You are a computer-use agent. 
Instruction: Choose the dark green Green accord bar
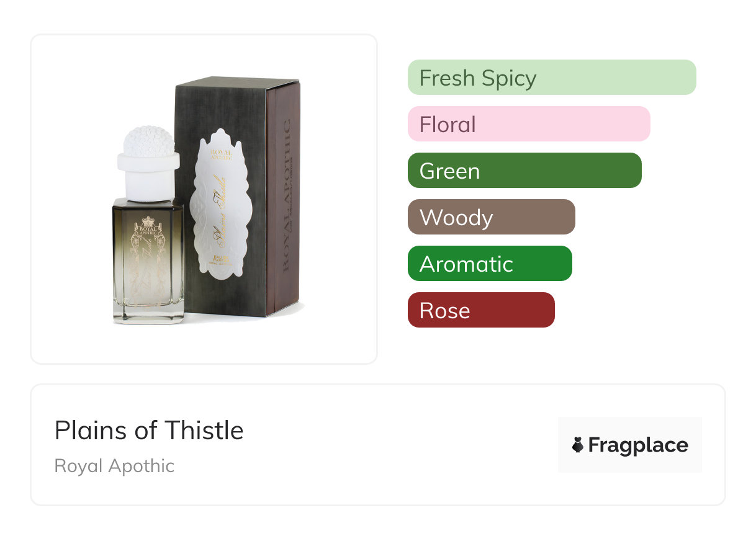click(x=524, y=171)
